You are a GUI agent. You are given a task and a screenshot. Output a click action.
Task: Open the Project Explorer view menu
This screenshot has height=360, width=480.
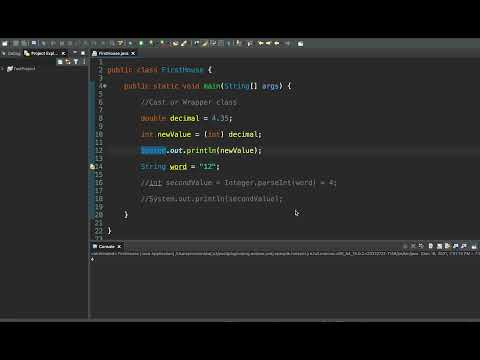click(x=84, y=62)
